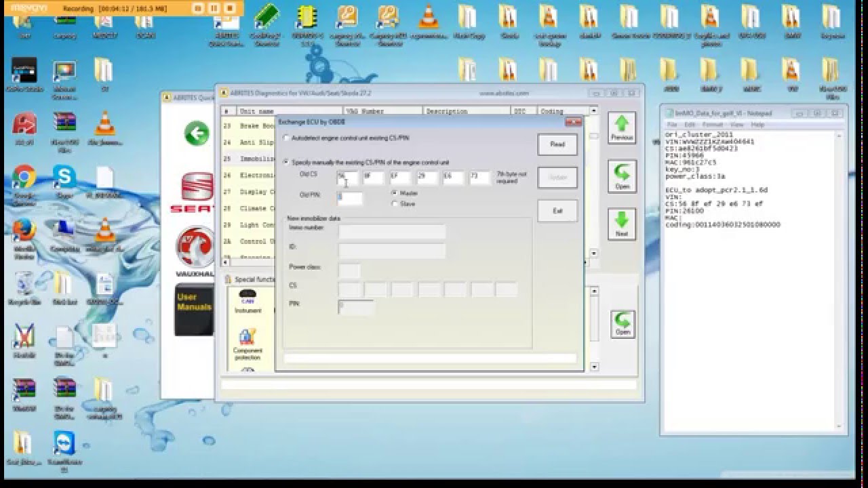Click the second Old CS byte field '8F'
868x488 pixels.
tap(374, 178)
